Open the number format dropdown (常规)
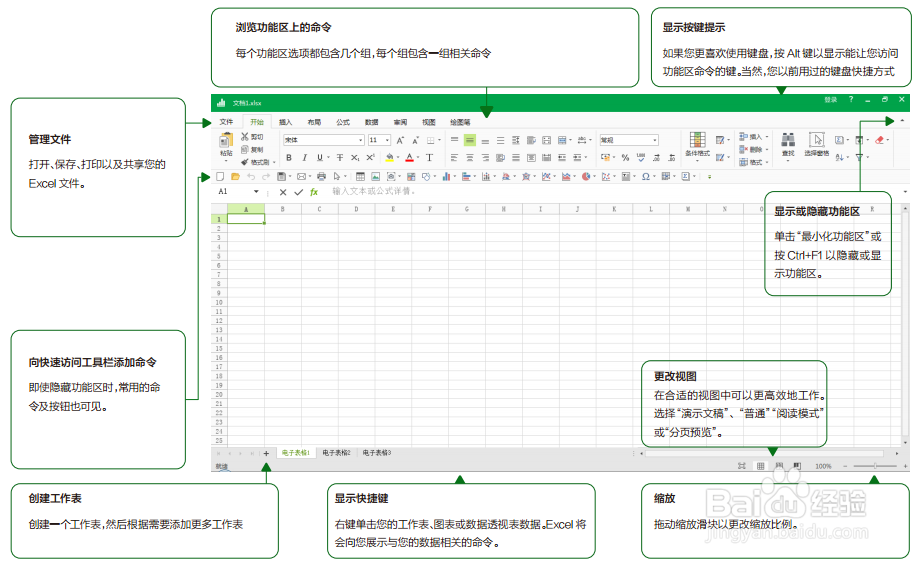 (655, 140)
